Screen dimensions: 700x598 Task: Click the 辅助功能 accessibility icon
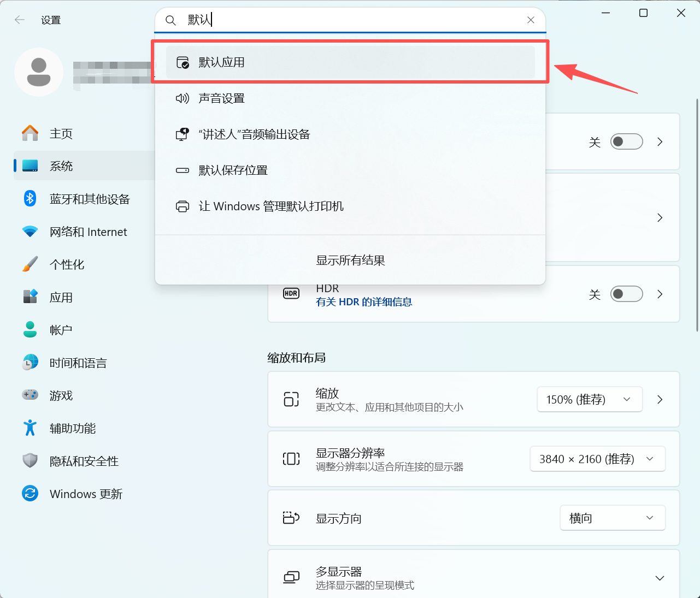point(30,428)
